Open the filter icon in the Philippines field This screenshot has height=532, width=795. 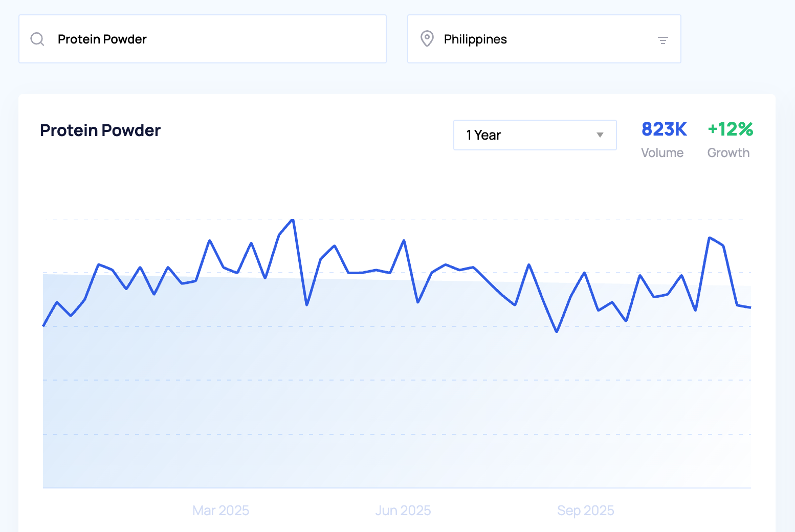pyautogui.click(x=662, y=40)
